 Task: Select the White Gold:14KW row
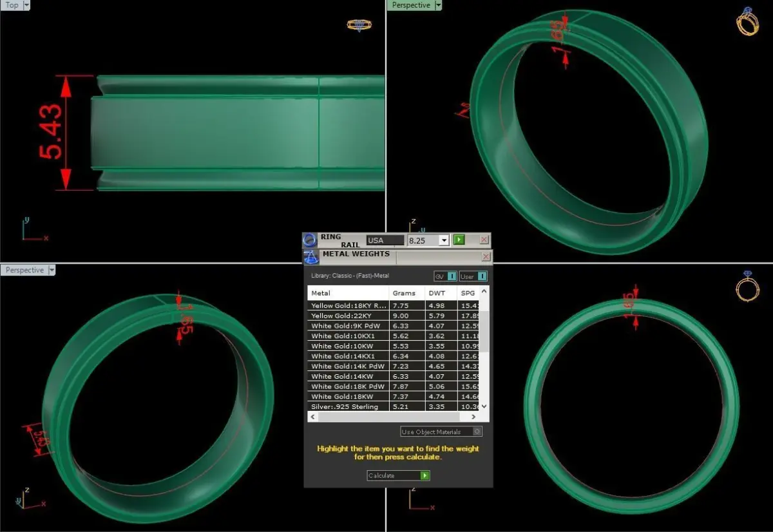click(394, 376)
